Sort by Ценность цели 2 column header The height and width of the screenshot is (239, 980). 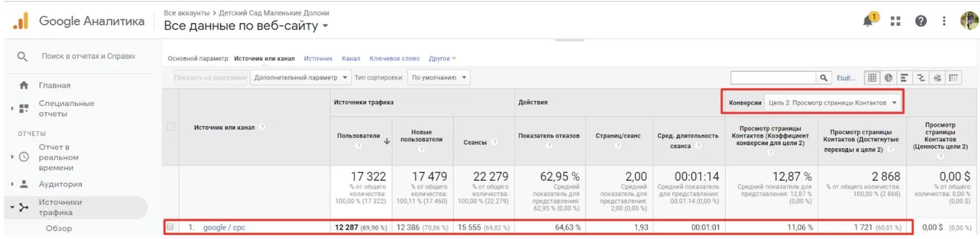pos(940,136)
